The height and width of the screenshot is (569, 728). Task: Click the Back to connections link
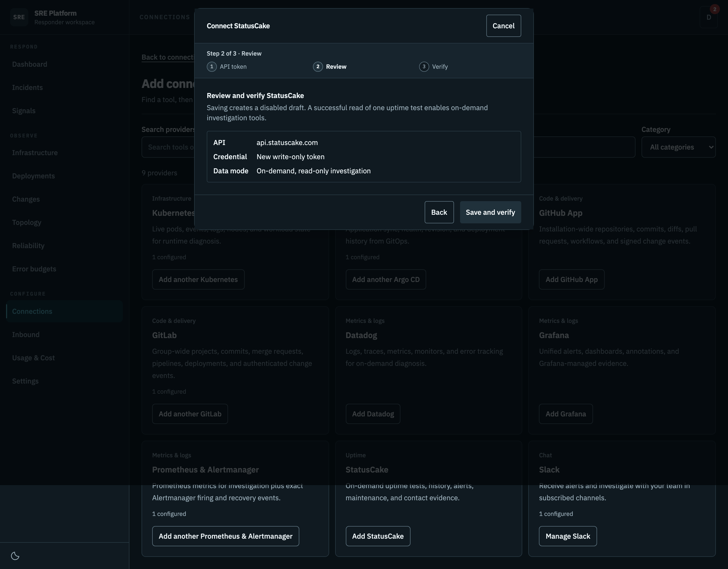[x=168, y=57]
